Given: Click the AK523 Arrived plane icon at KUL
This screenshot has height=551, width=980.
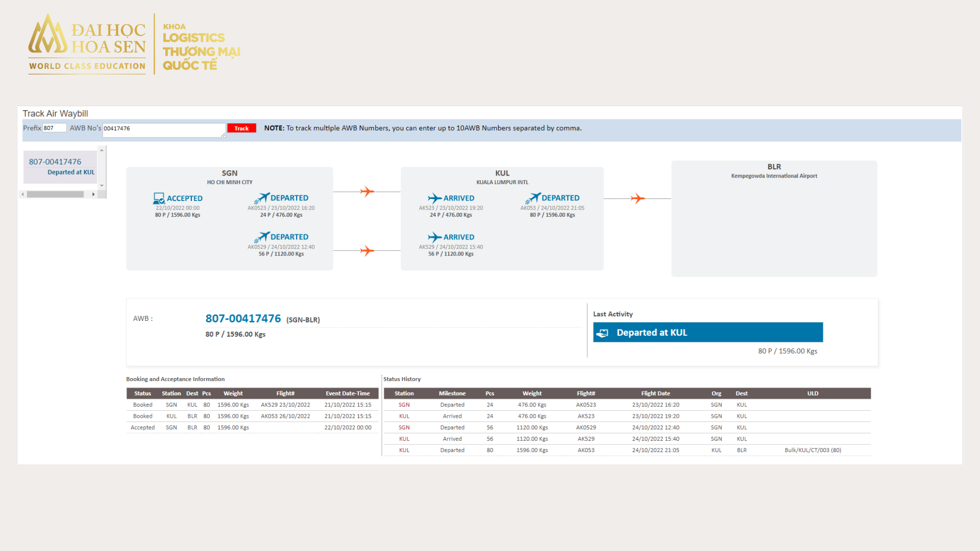Looking at the screenshot, I should pos(434,198).
